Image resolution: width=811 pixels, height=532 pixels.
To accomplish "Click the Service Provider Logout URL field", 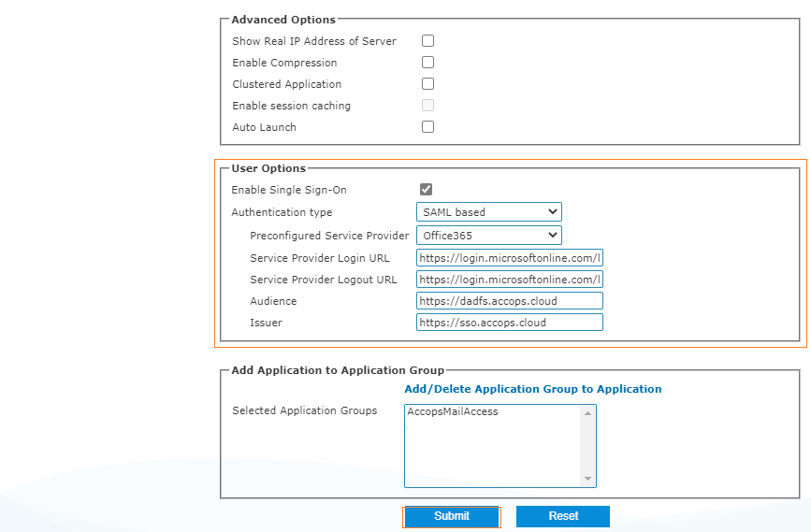I will (x=510, y=280).
